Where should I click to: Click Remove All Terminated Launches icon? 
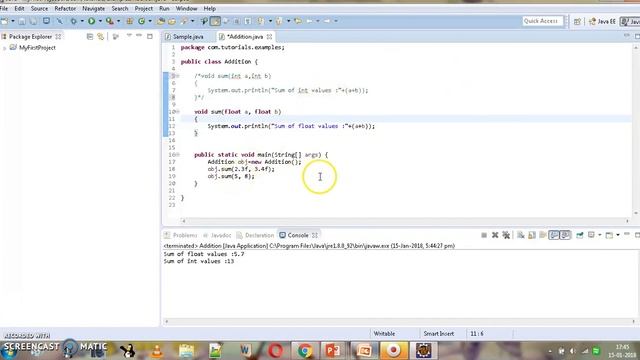coord(506,235)
